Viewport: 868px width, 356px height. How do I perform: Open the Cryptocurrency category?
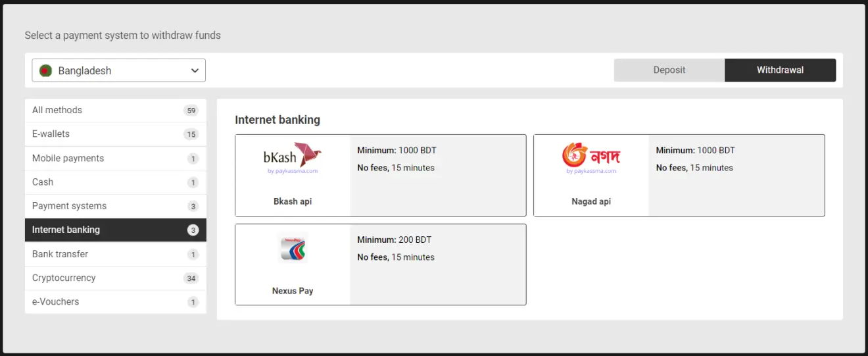pyautogui.click(x=115, y=278)
